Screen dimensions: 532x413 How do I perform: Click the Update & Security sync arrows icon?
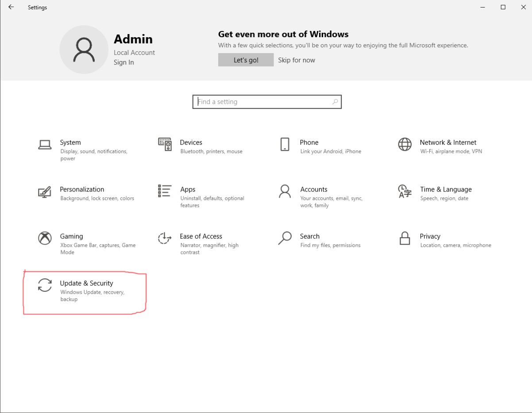45,285
